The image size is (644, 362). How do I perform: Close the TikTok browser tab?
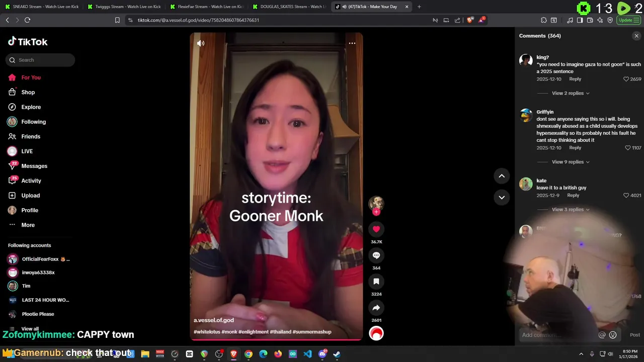407,7
